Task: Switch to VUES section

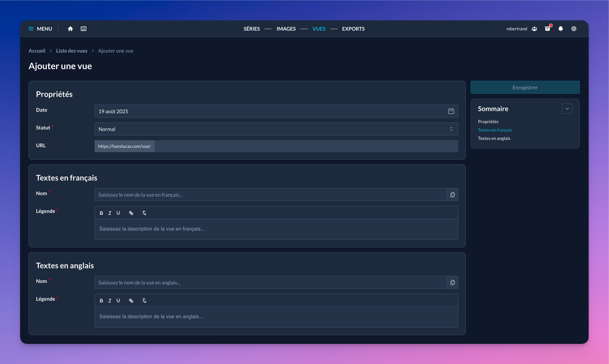Action: pos(319,29)
